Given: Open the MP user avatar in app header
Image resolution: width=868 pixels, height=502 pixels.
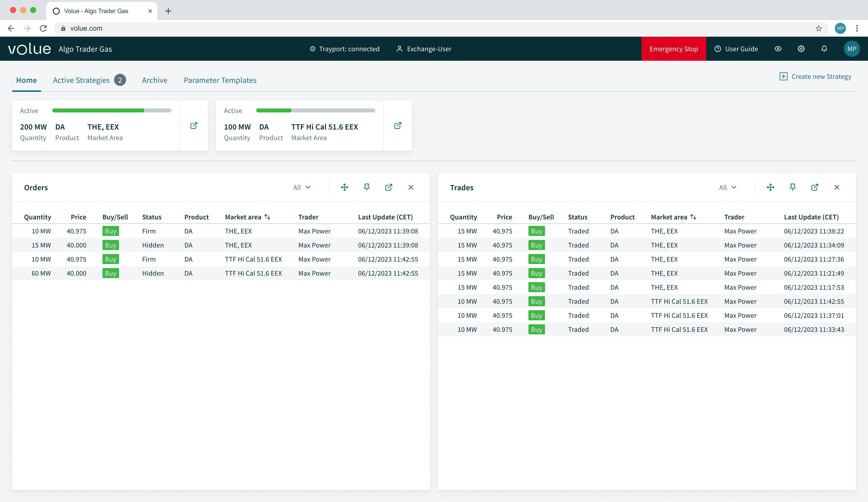Looking at the screenshot, I should 852,49.
